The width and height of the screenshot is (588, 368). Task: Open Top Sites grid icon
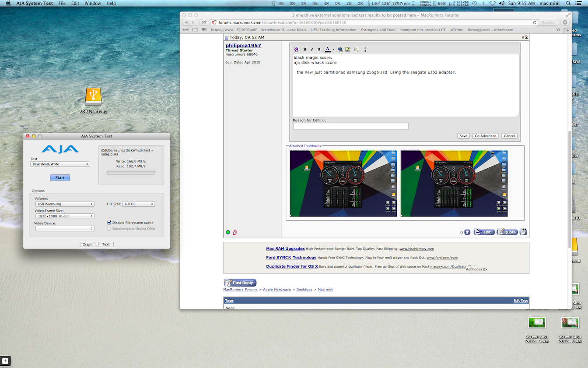point(203,30)
